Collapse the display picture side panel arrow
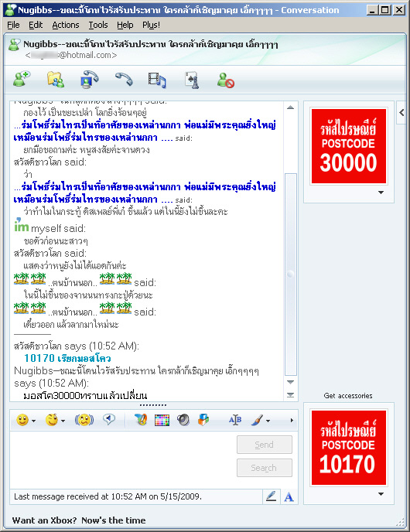Screen dimensions: 410x532 click(x=401, y=113)
